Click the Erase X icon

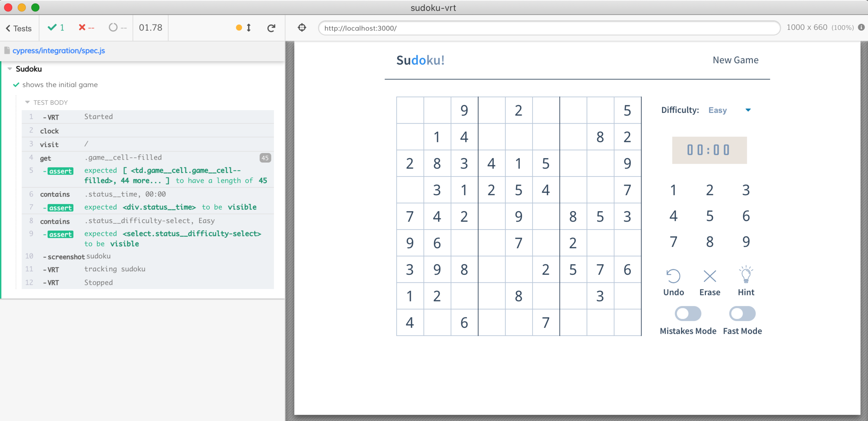[710, 276]
